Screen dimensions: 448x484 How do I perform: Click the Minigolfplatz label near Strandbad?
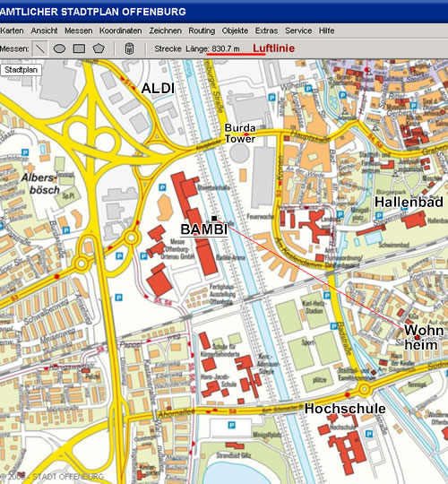[267, 435]
